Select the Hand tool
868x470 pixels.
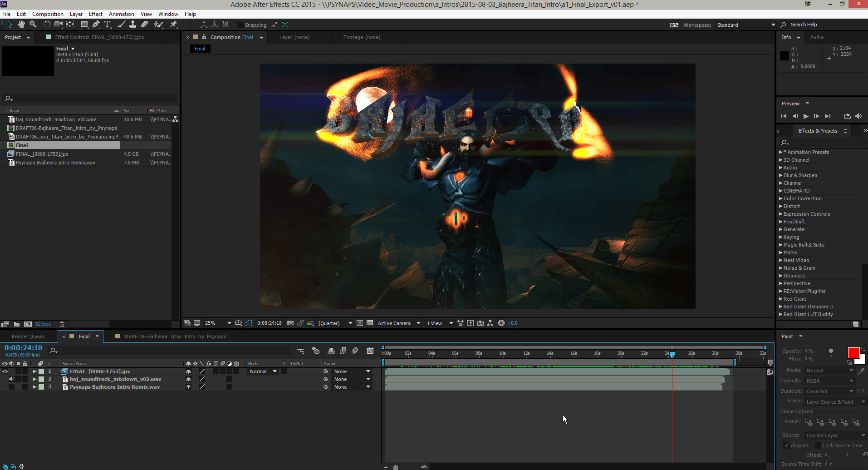click(x=21, y=25)
